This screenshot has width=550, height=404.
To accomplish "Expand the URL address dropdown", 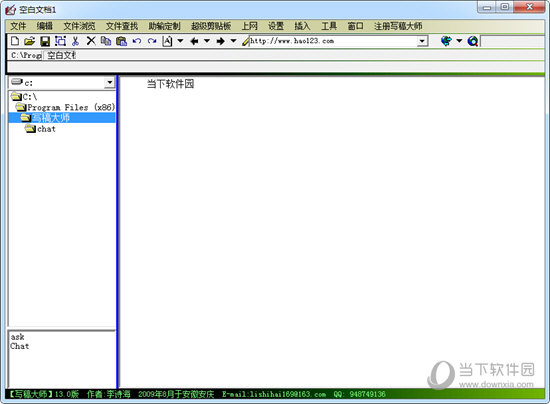I will pos(422,41).
